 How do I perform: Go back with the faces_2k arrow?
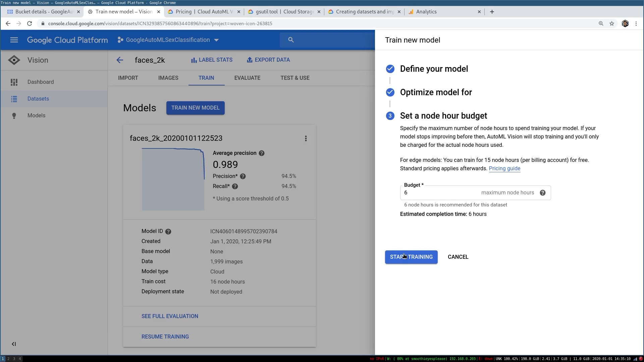(x=120, y=60)
